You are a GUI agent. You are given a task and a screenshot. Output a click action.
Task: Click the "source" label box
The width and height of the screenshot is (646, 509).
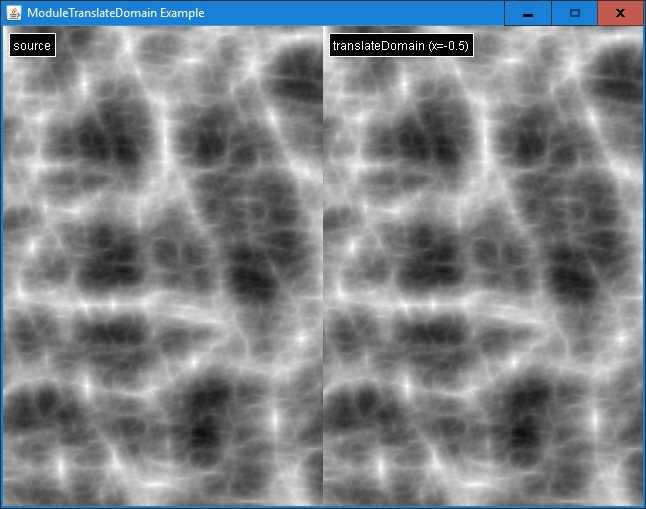(32, 46)
